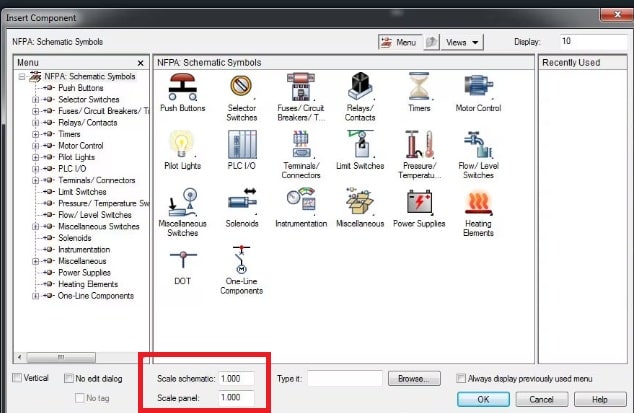This screenshot has width=634, height=413.
Task: Expand the Terminals/Connectors tree node
Action: (x=36, y=180)
